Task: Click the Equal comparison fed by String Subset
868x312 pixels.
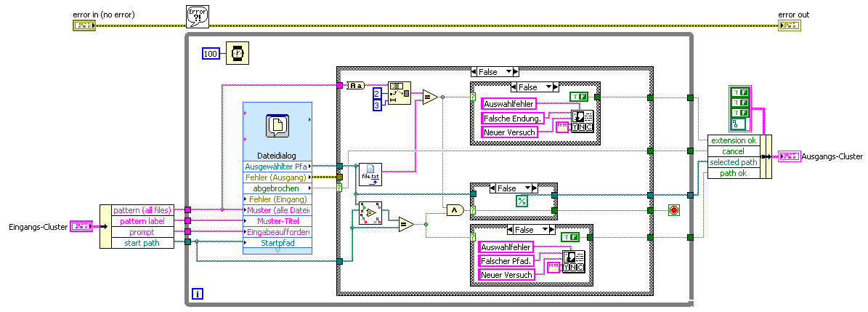Action: click(x=430, y=97)
